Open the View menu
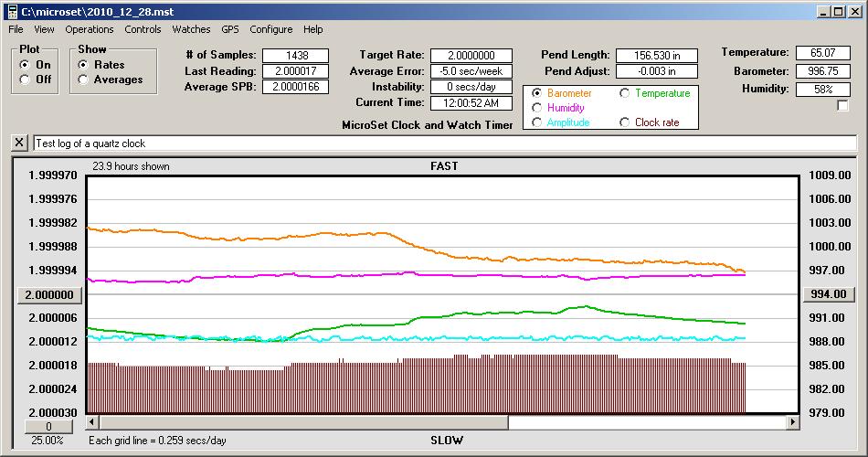The height and width of the screenshot is (457, 868). click(44, 29)
